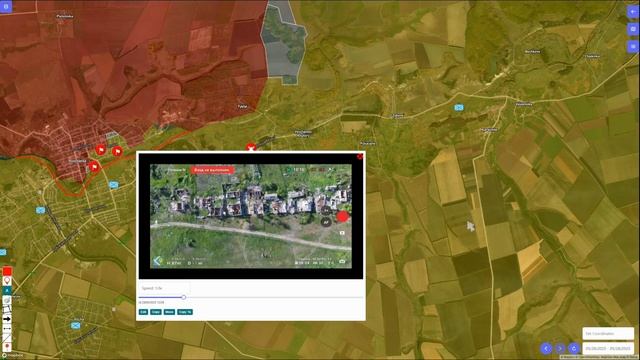Select the black arrow drawing tool
This screenshot has width=640, height=360.
(x=7, y=319)
